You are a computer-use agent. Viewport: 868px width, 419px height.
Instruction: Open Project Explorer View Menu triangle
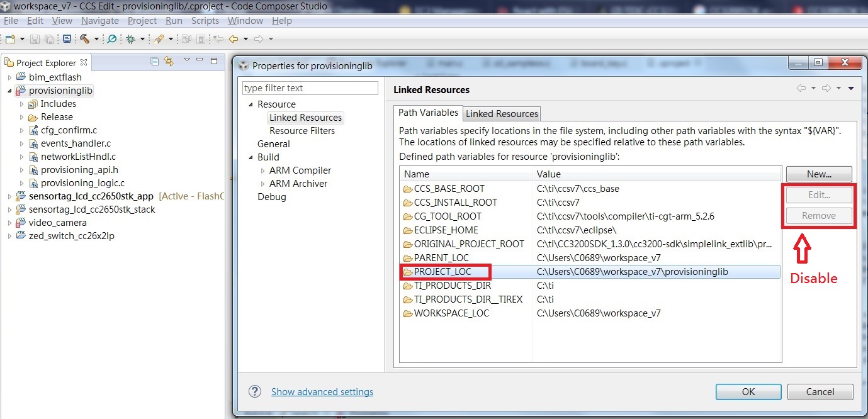pos(187,60)
